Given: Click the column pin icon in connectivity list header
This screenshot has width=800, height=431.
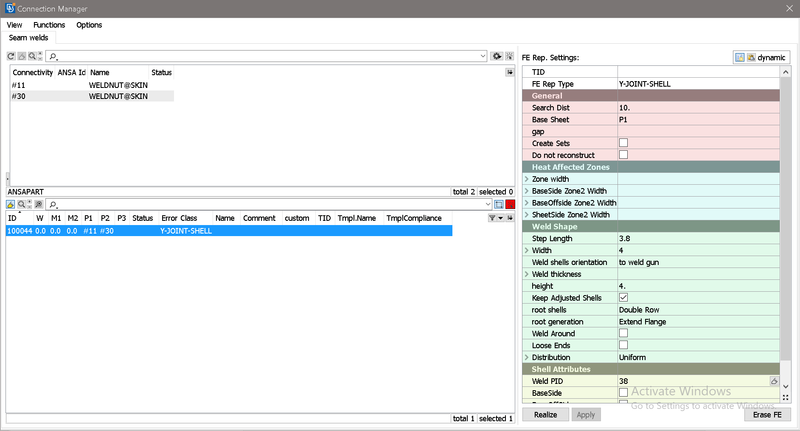Looking at the screenshot, I should pos(509,72).
